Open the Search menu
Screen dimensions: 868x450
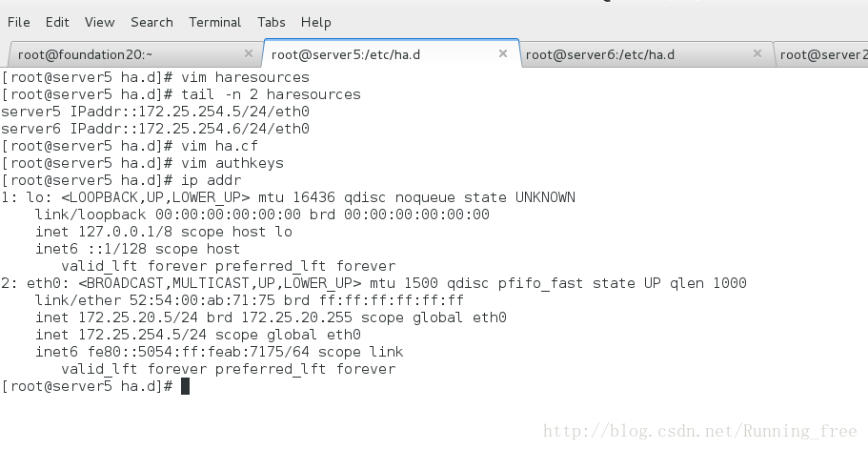coord(151,22)
